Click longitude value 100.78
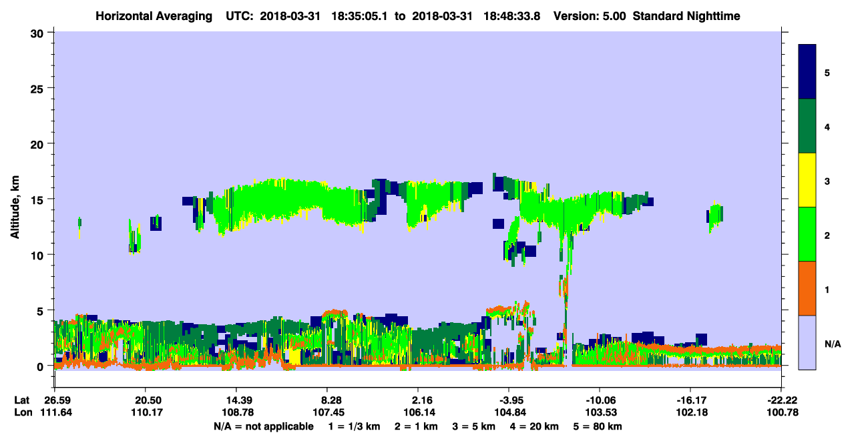The width and height of the screenshot is (868, 445). 781,412
